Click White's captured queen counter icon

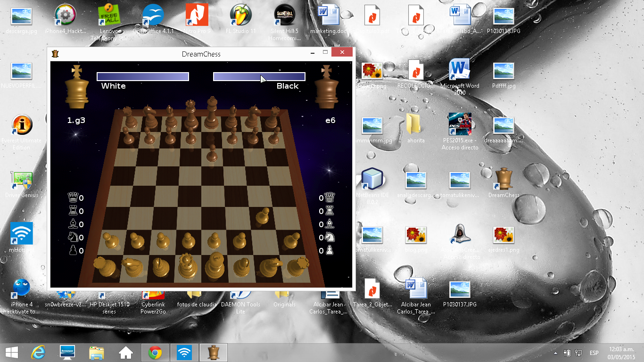click(x=73, y=197)
